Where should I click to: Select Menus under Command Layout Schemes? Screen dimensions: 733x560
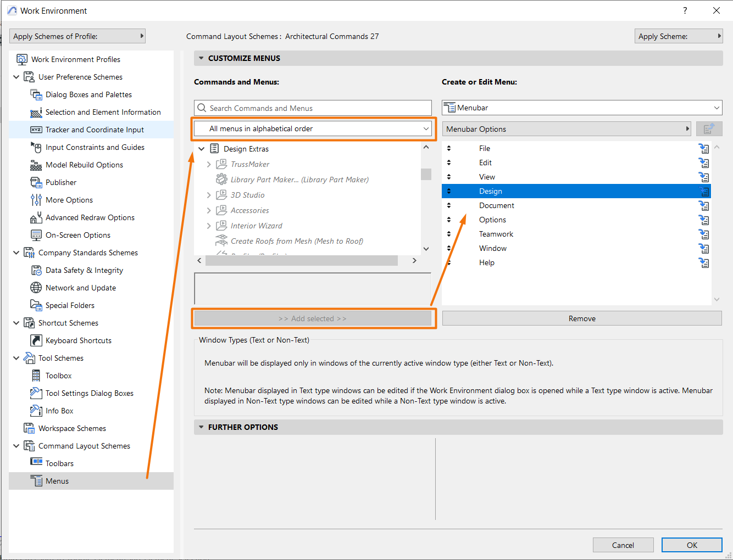58,480
